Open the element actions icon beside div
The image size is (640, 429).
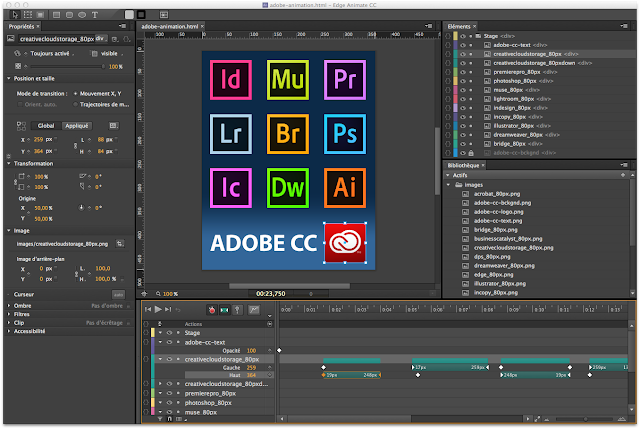(127, 39)
